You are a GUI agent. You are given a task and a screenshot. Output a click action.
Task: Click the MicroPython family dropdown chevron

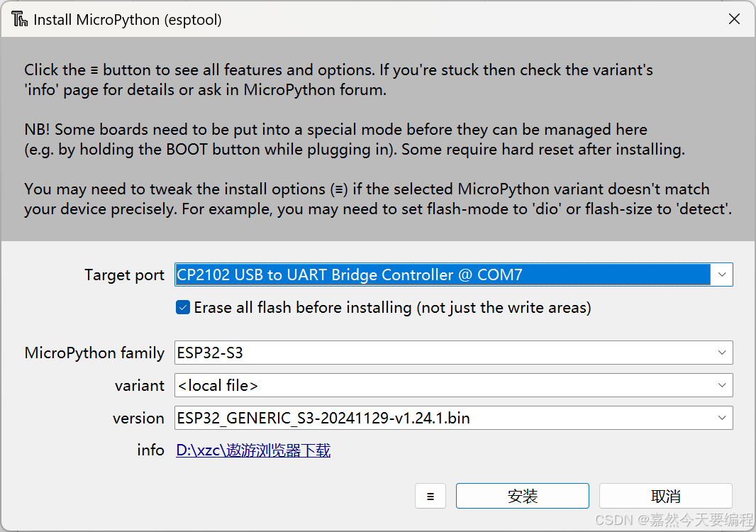pos(722,353)
